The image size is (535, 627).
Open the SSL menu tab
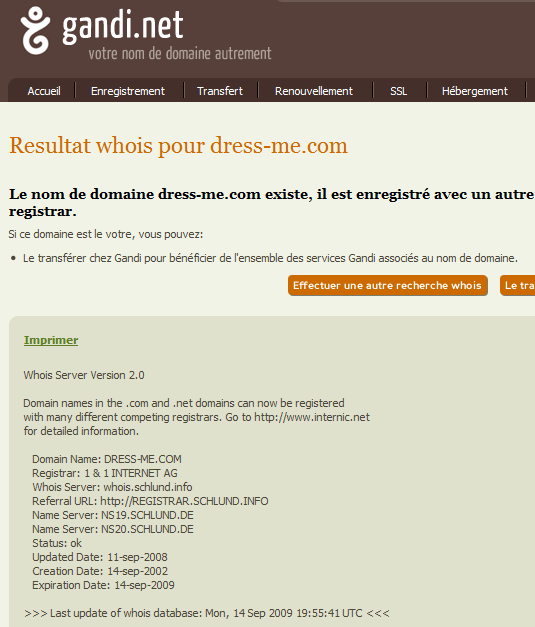coord(398,91)
